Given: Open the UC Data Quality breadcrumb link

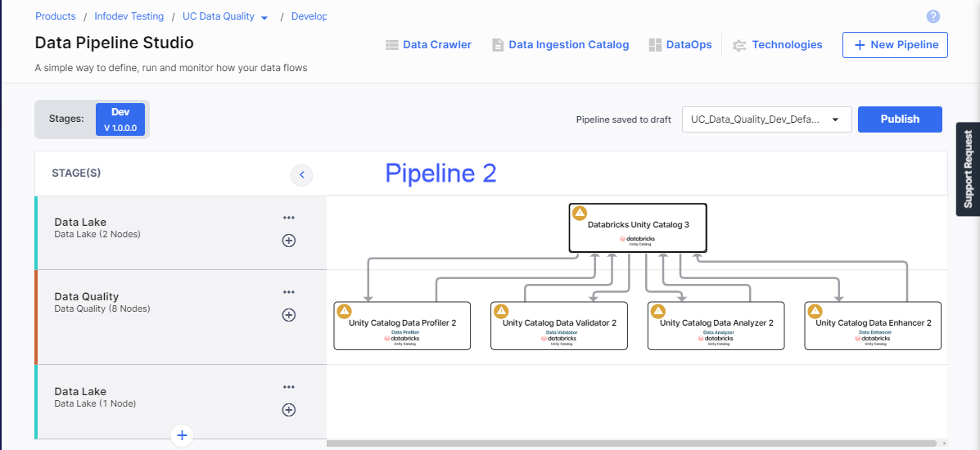Looking at the screenshot, I should tap(219, 17).
